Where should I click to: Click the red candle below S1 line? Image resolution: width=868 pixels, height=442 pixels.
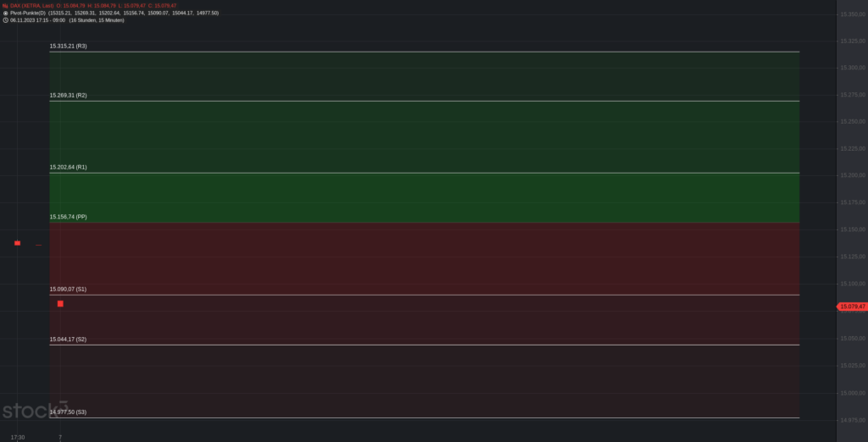tap(60, 304)
